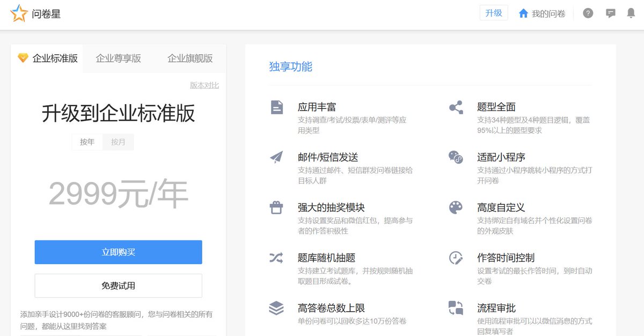Switch to the 企业旗舰版 tab
This screenshot has height=336, width=644.
190,59
